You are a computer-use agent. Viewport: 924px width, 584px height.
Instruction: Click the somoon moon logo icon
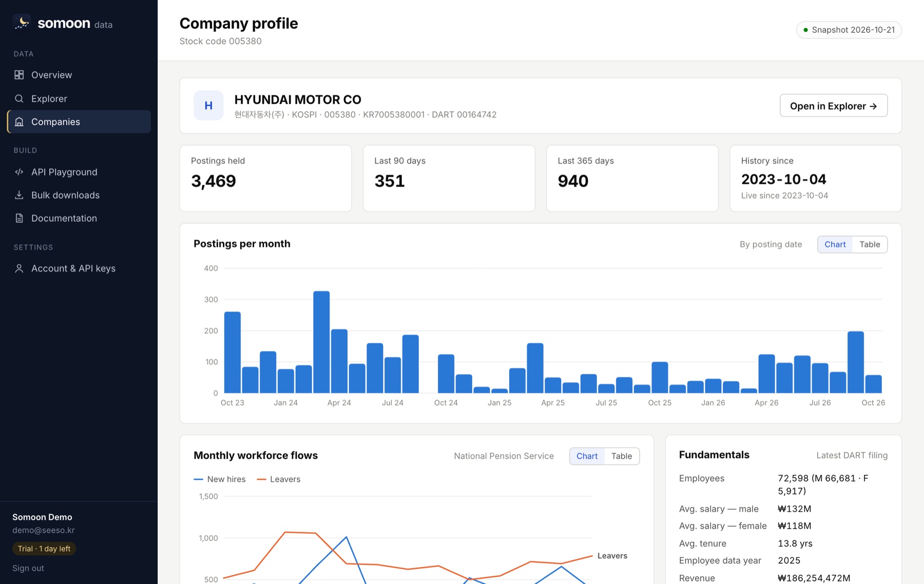tap(22, 22)
